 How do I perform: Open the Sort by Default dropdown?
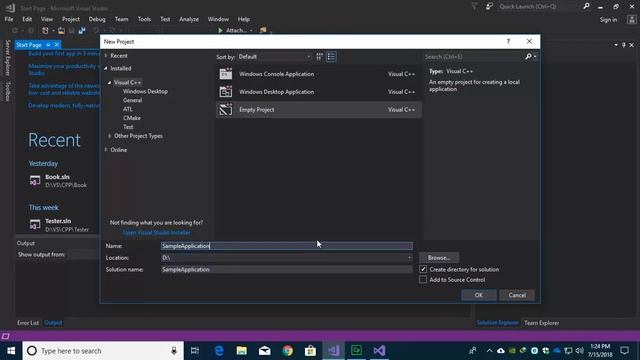coord(274,57)
